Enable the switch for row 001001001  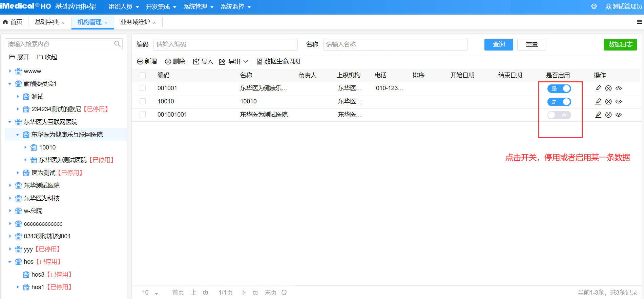click(559, 115)
